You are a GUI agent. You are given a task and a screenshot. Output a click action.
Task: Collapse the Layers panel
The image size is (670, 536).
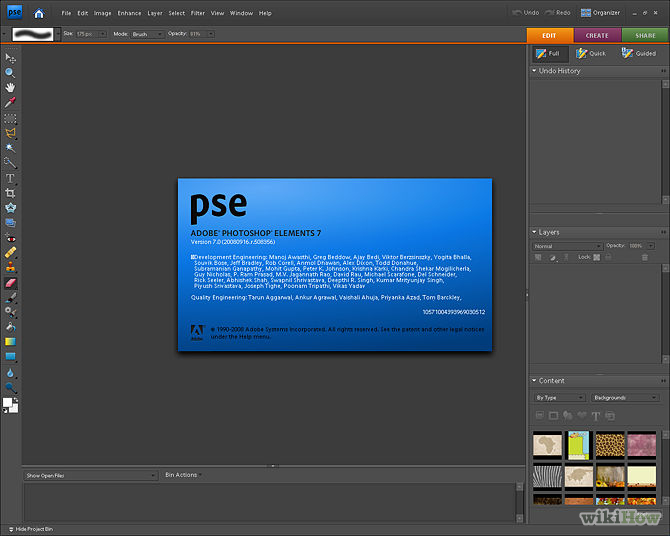[534, 232]
